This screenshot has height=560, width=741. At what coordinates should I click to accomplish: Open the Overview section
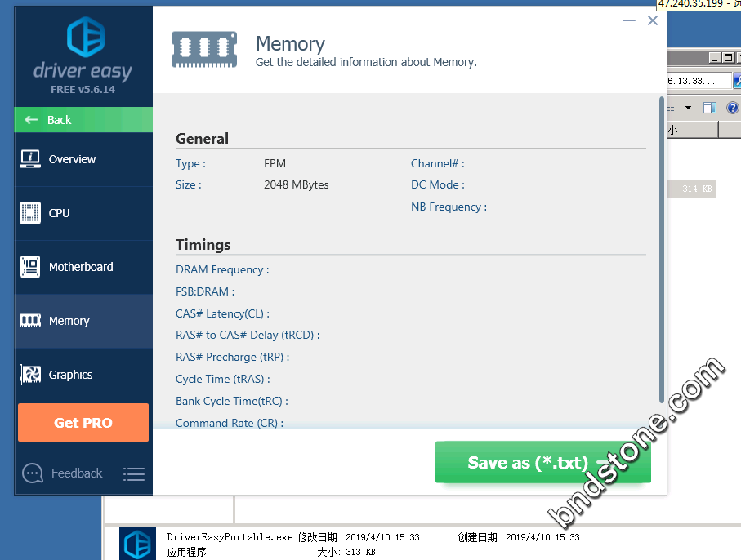tap(83, 159)
